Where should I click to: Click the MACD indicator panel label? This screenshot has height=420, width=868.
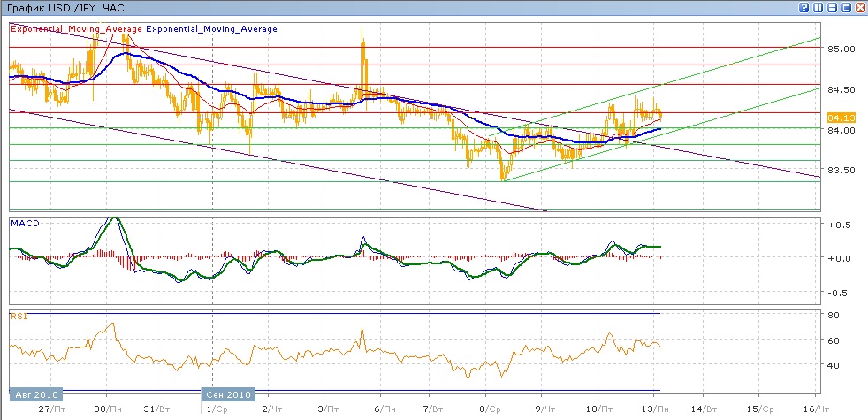click(x=23, y=225)
